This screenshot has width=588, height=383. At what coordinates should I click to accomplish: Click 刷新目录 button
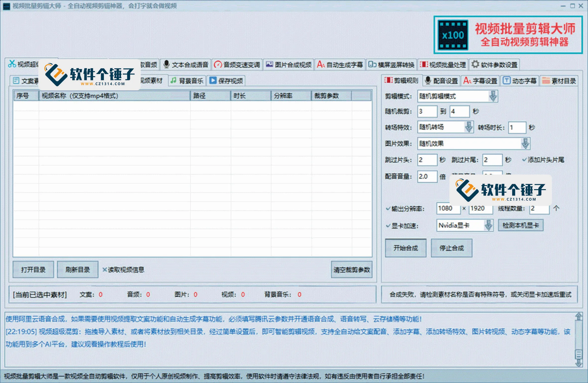(77, 270)
